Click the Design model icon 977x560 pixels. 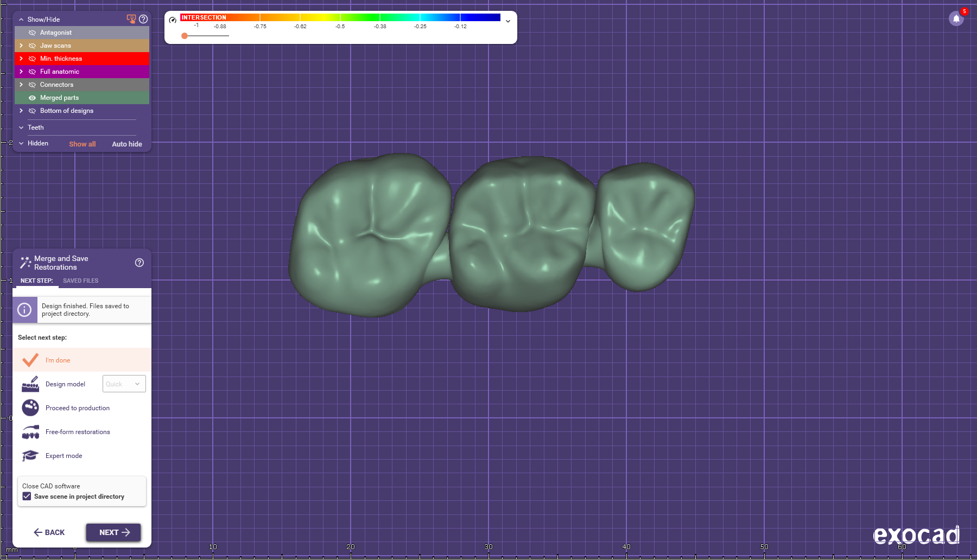click(x=30, y=384)
